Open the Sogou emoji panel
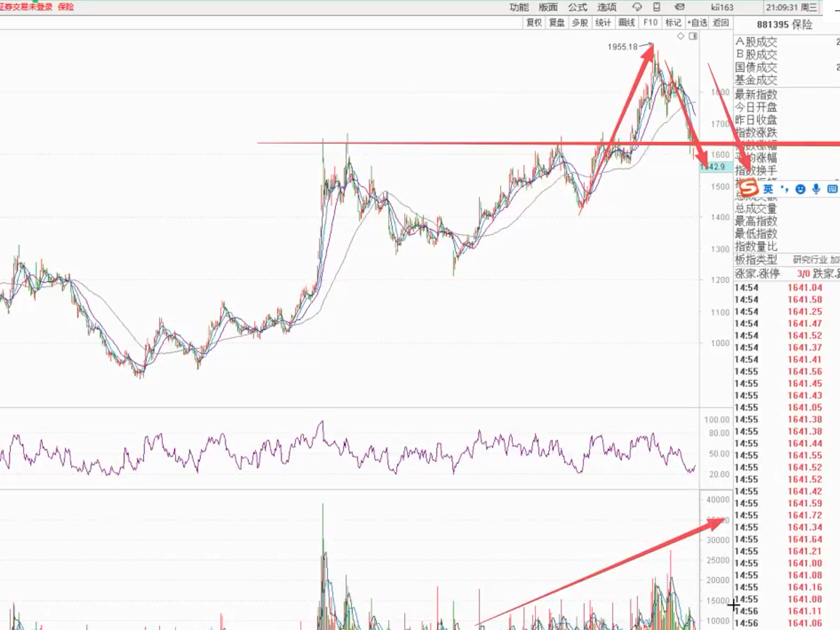 pyautogui.click(x=800, y=189)
